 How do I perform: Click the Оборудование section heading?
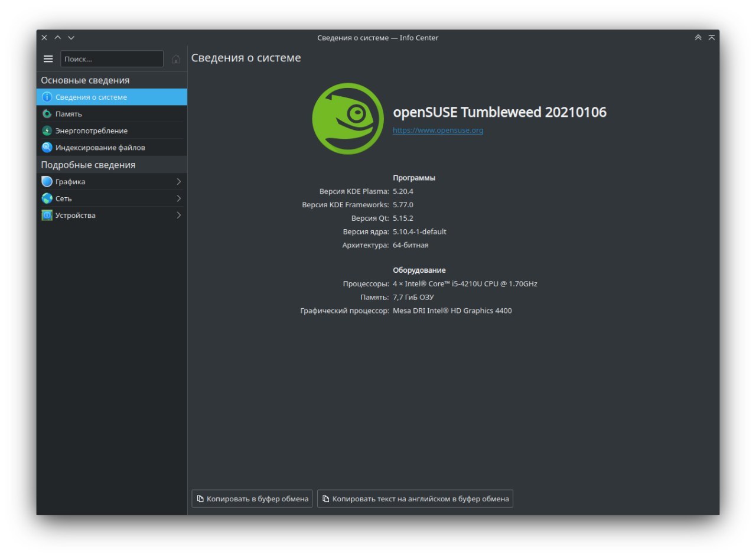point(419,270)
